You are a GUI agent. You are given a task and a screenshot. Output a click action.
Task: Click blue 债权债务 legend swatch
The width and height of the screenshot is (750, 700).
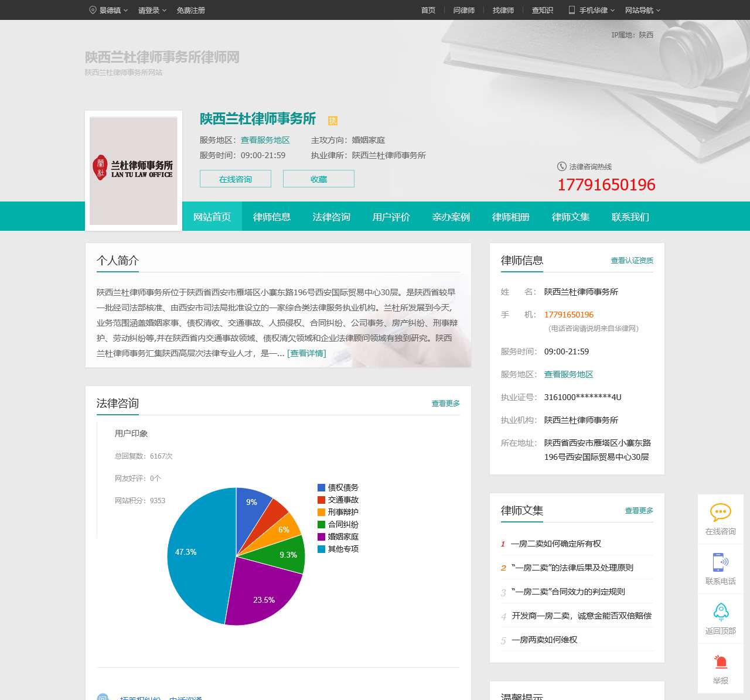[x=321, y=487]
